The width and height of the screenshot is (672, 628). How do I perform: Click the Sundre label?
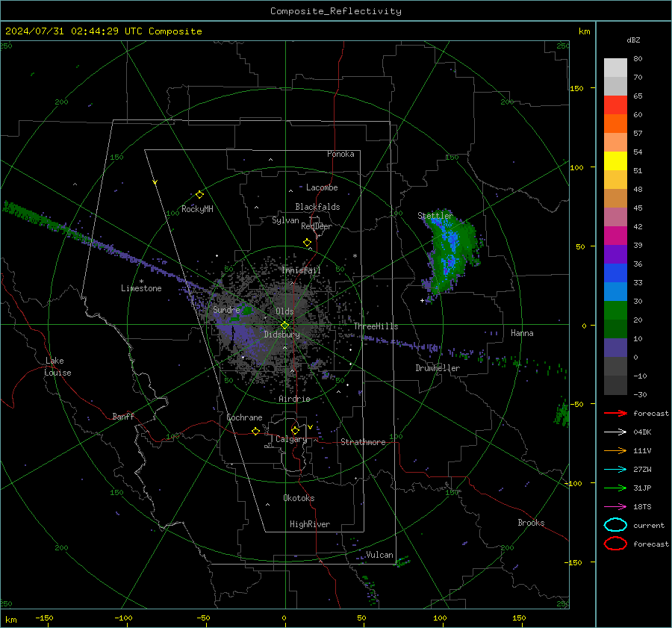click(226, 309)
